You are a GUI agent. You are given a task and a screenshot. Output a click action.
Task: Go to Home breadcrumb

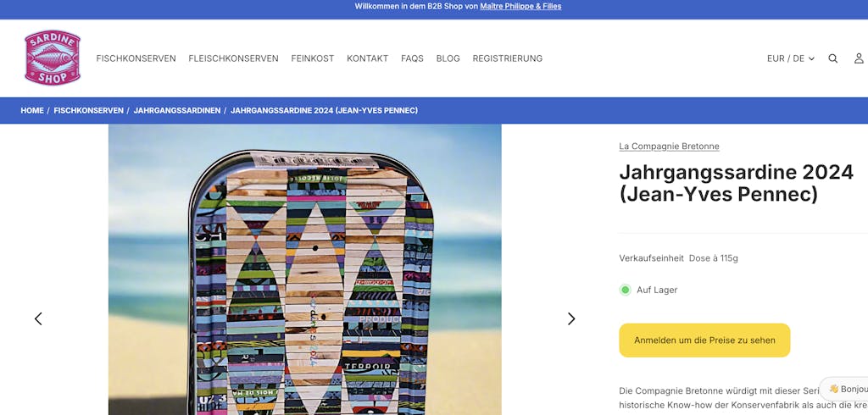32,111
